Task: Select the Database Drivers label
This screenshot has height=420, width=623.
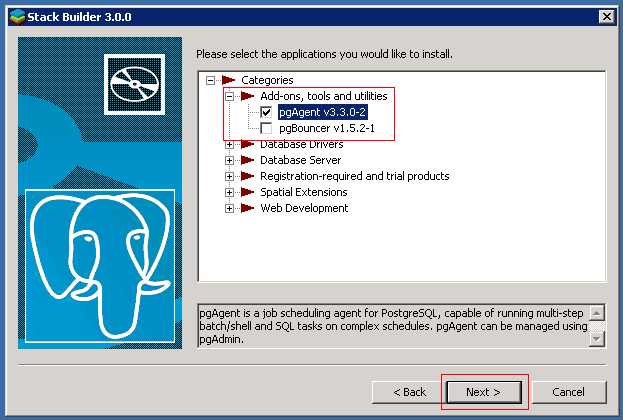Action: 302,144
